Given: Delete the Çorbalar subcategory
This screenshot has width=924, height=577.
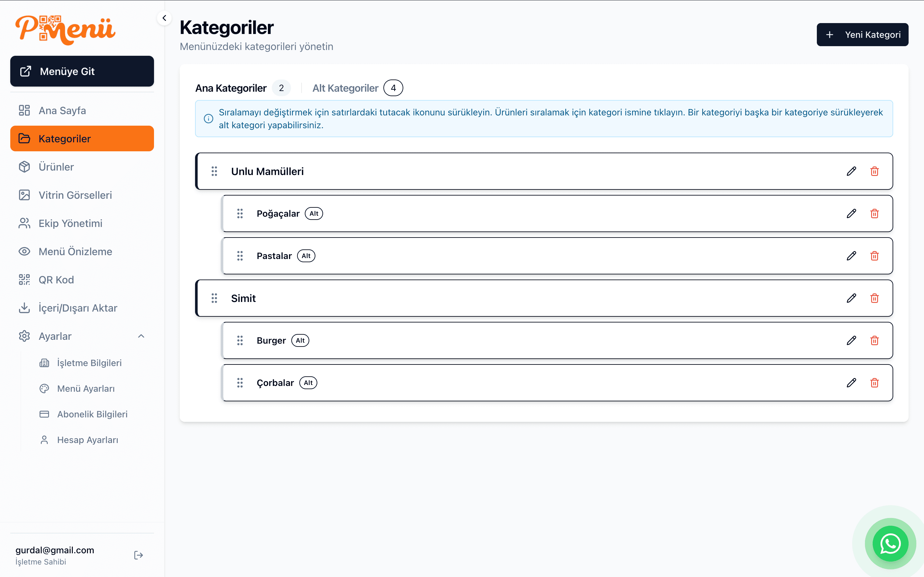Looking at the screenshot, I should tap(874, 383).
